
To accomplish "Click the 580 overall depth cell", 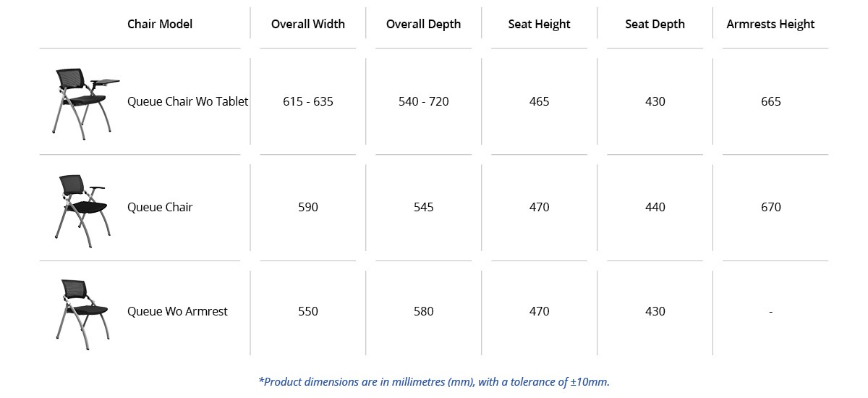I will [x=424, y=311].
